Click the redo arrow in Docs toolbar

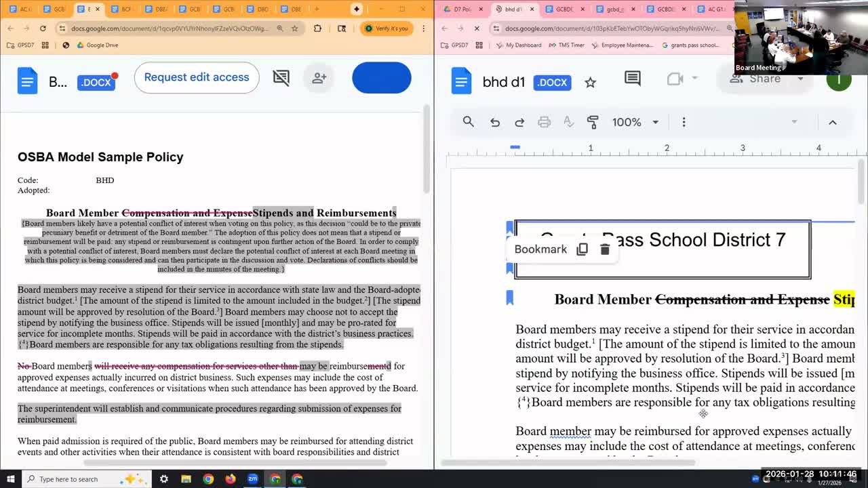click(519, 122)
